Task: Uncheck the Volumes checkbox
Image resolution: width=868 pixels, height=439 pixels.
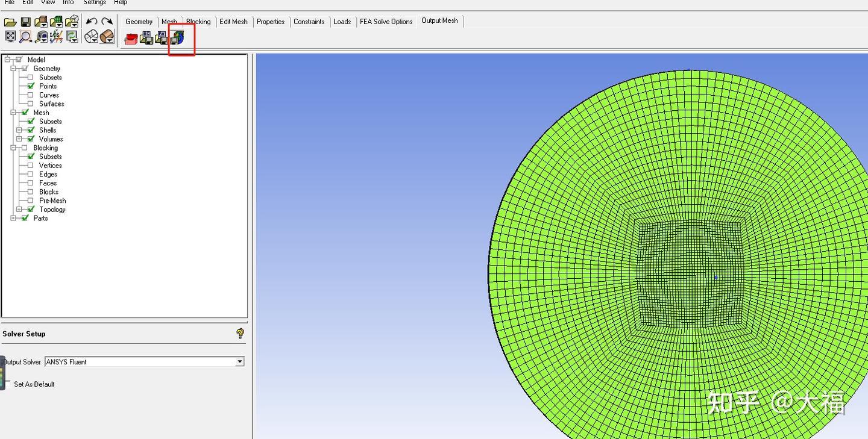Action: [x=31, y=139]
